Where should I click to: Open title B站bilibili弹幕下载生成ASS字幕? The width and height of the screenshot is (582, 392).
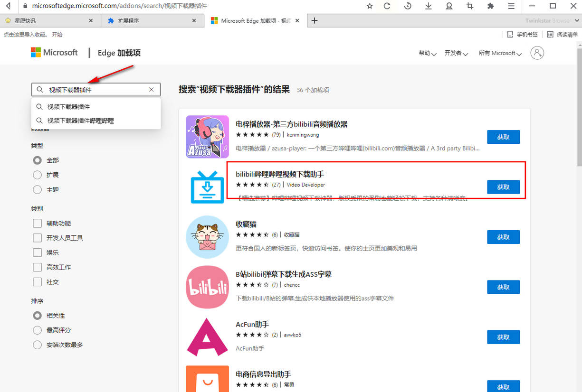pyautogui.click(x=284, y=274)
